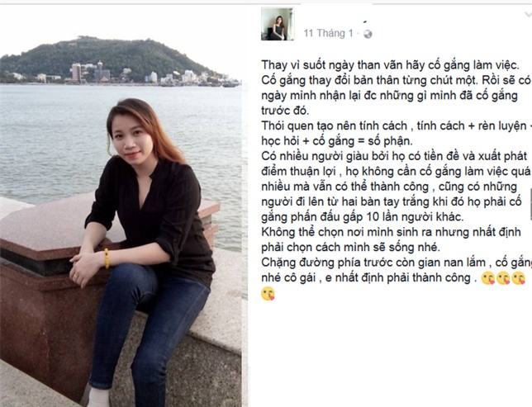Click the scrollbar handle at right edge
This screenshot has height=407, width=532.
(531, 205)
